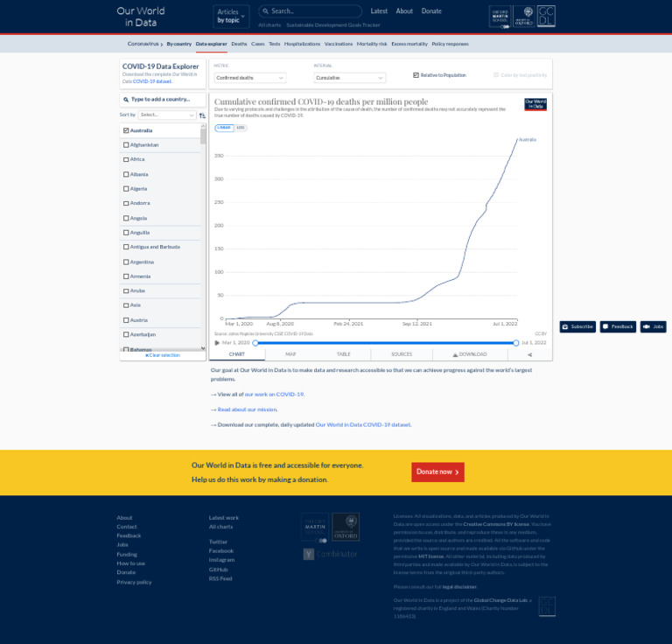The height and width of the screenshot is (644, 672).
Task: Open the University of Oxford header logo
Action: coord(524,17)
